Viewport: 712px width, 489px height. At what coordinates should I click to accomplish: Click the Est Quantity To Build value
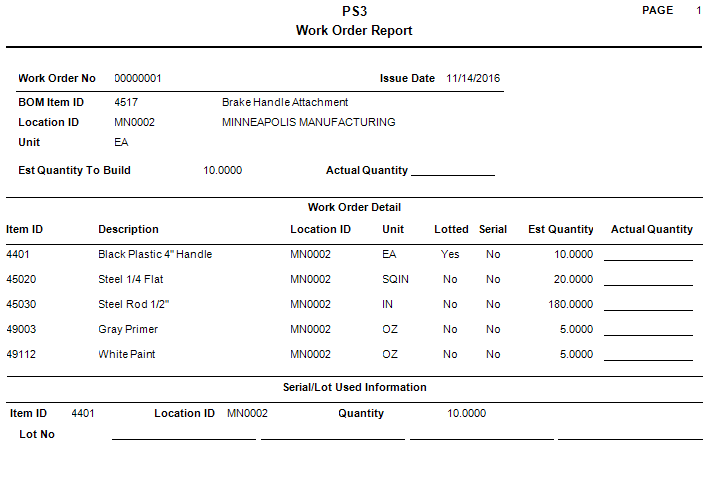222,170
